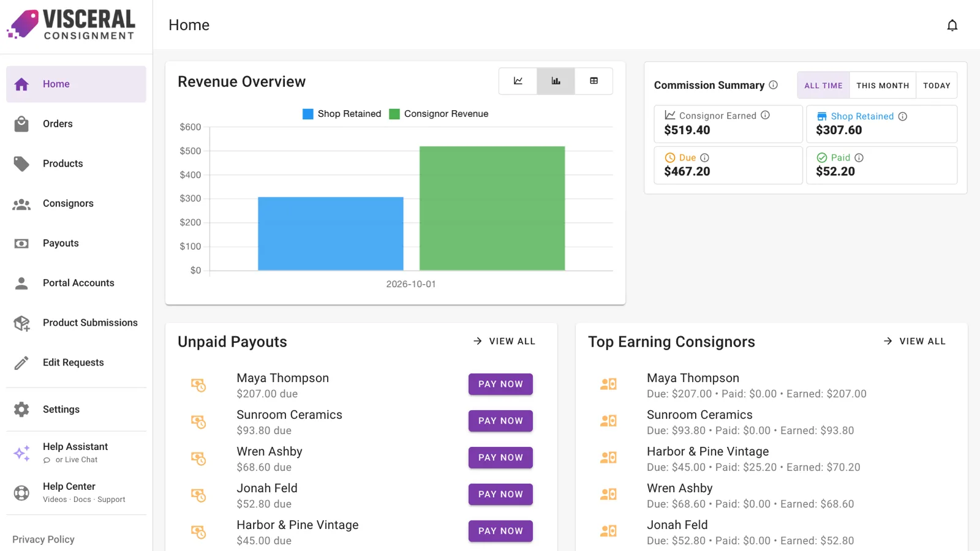Click the Paid $52.20 card
The image size is (980, 551).
(881, 165)
